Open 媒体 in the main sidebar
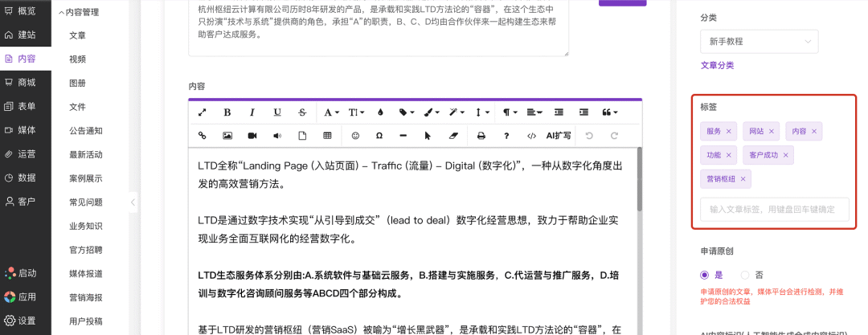The height and width of the screenshot is (335, 868). 26,130
